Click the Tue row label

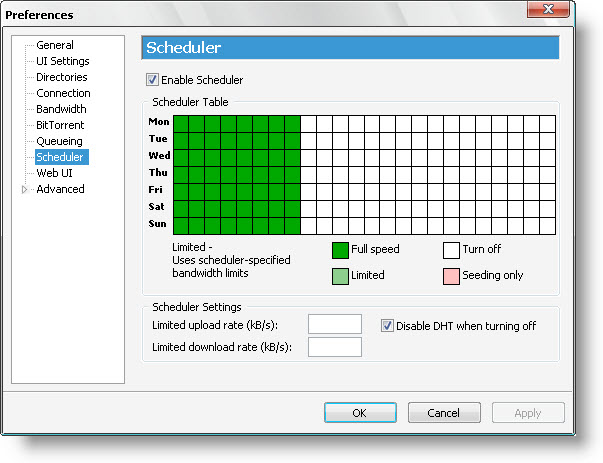tap(158, 138)
